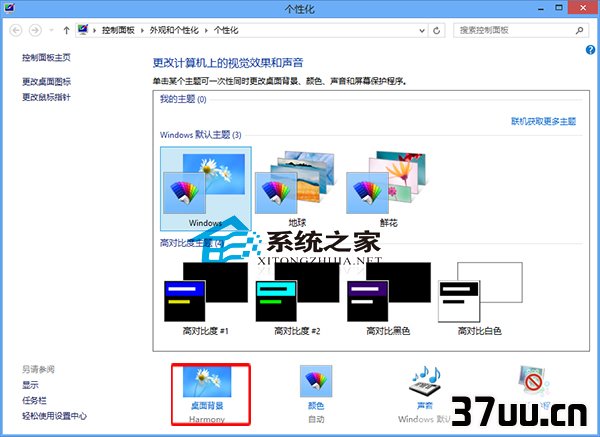The image size is (600, 437).
Task: Click the Forward navigation arrow
Action: (x=35, y=30)
